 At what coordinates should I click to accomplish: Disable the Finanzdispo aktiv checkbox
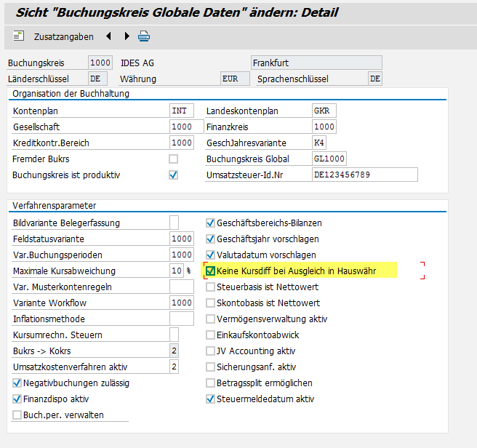click(x=17, y=399)
